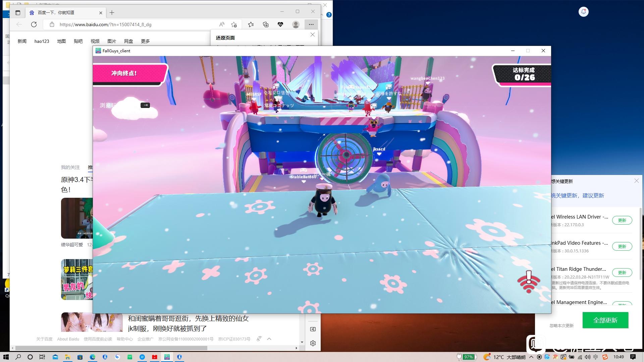
Task: Open Mail app from taskbar
Action: [55, 357]
